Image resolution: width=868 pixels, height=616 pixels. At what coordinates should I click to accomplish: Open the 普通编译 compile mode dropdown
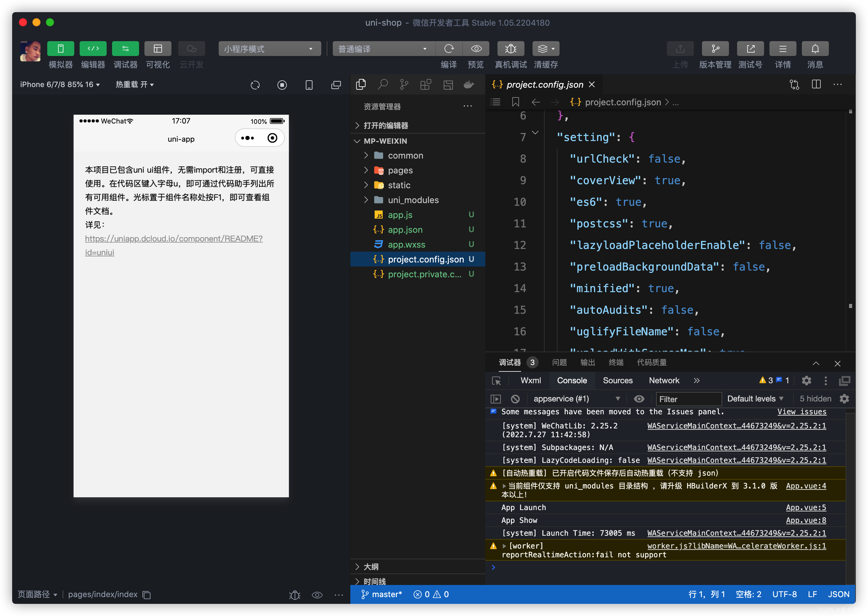point(383,49)
